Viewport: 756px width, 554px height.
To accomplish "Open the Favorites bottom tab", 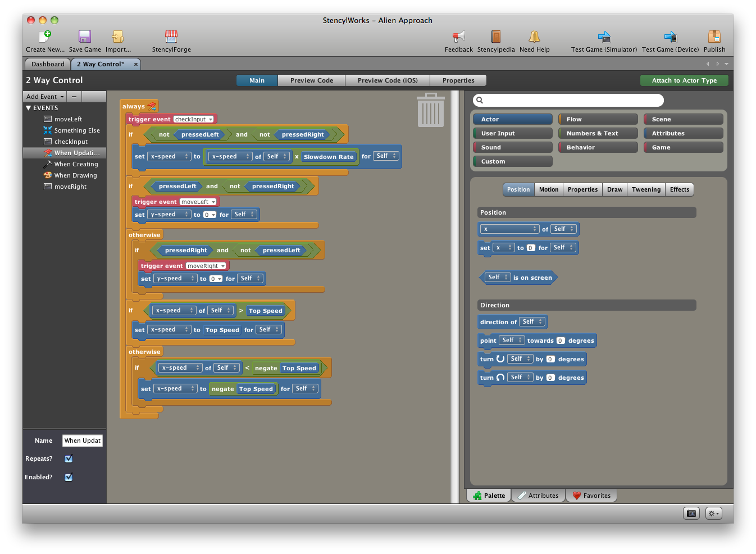I will (591, 496).
